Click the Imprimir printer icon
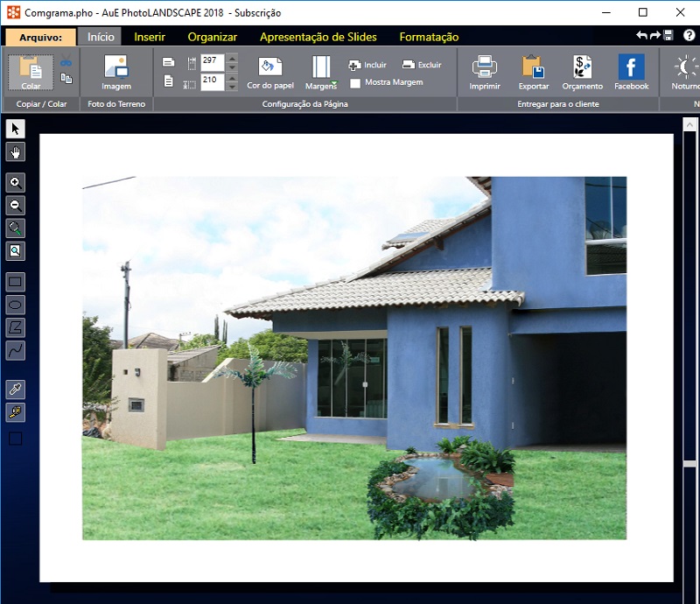Screen dimensions: 700x604 (484, 72)
